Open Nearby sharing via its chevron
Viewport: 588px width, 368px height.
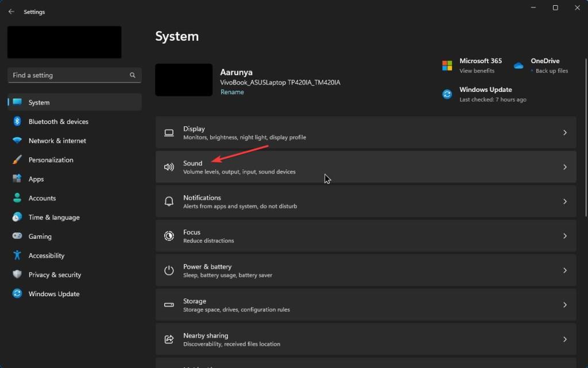pyautogui.click(x=565, y=339)
